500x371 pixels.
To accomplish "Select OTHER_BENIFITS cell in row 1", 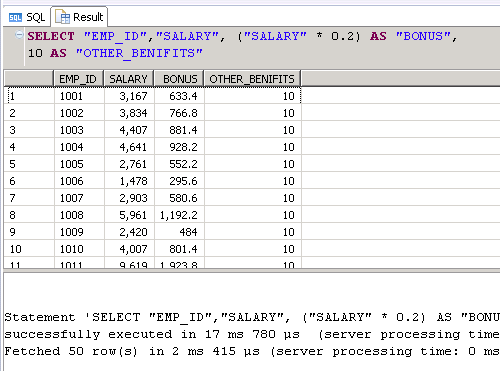I will click(x=253, y=96).
